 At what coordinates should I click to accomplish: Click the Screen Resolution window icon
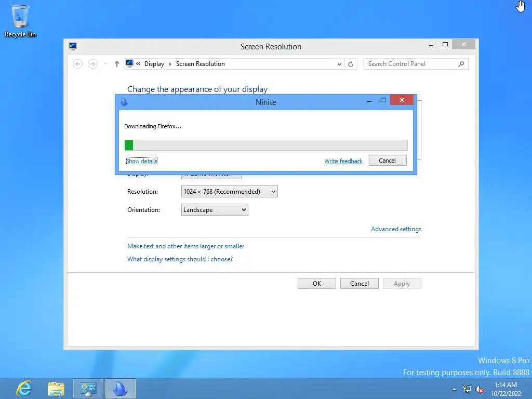coord(73,46)
